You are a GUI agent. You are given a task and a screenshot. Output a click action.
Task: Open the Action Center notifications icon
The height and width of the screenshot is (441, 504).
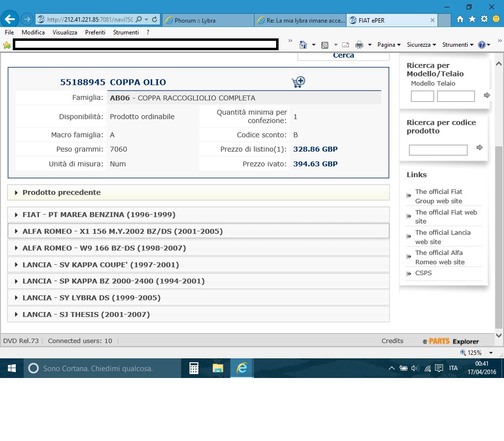[x=439, y=368]
